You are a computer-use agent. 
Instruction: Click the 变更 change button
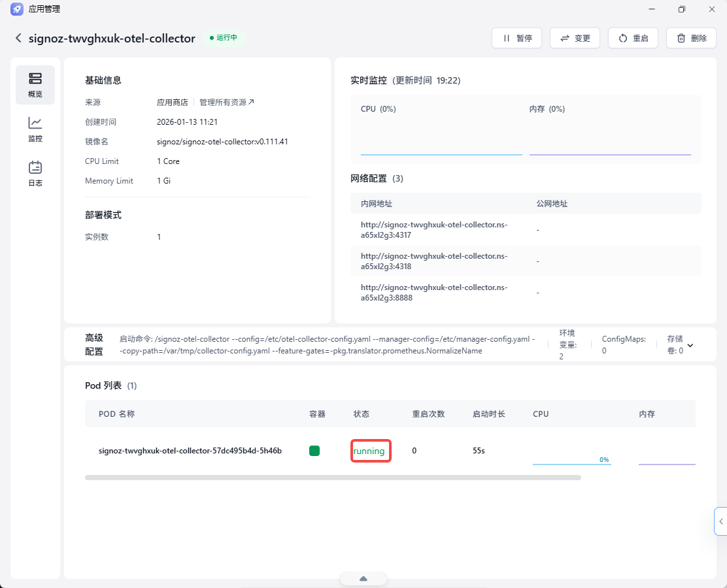pyautogui.click(x=575, y=38)
